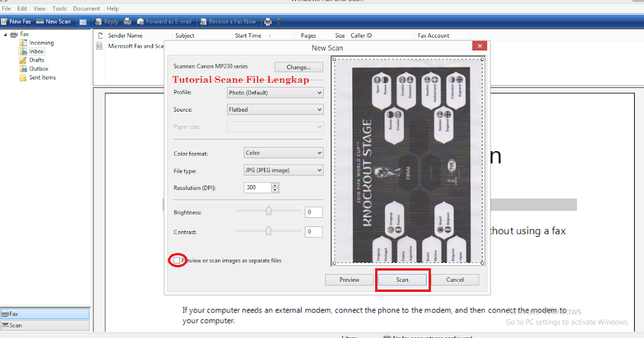
Task: Click the delete (X) toolbar icon
Action: [x=280, y=21]
